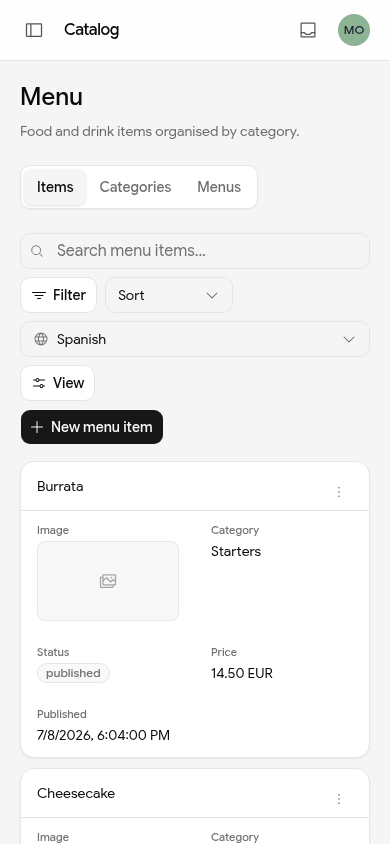The height and width of the screenshot is (844, 390).
Task: Toggle the sidebar panel icon
Action: [x=34, y=30]
